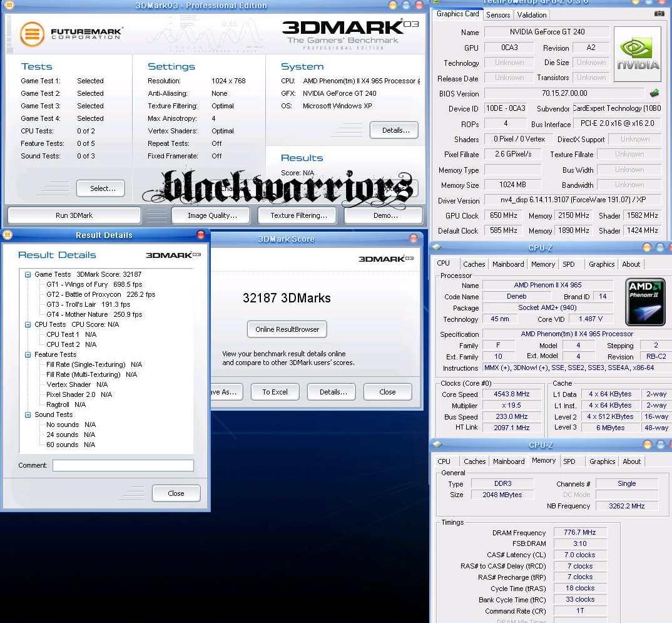Click the NB Frequency 3262.2 MHz value
Screen dimensions: 672x623
pyautogui.click(x=626, y=506)
